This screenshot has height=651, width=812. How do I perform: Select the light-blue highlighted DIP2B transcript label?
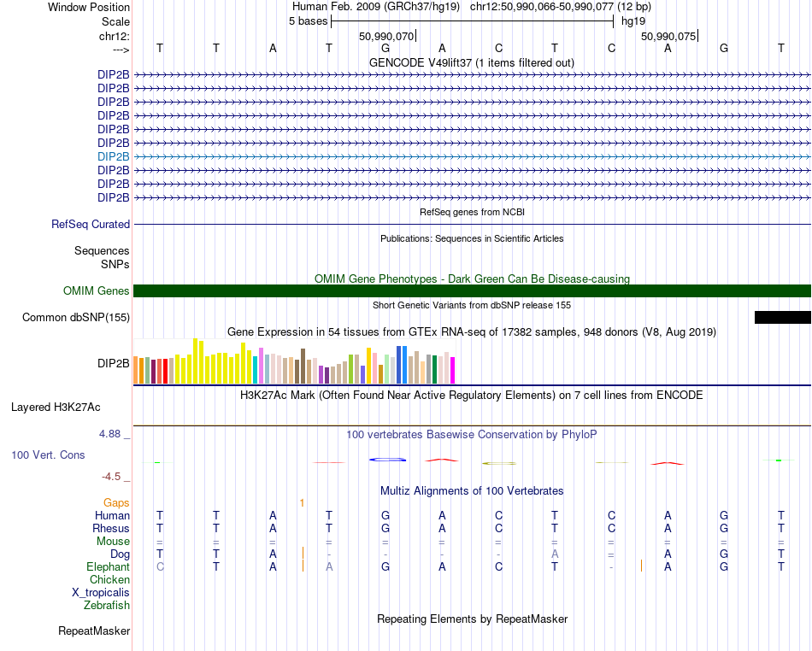coord(114,156)
